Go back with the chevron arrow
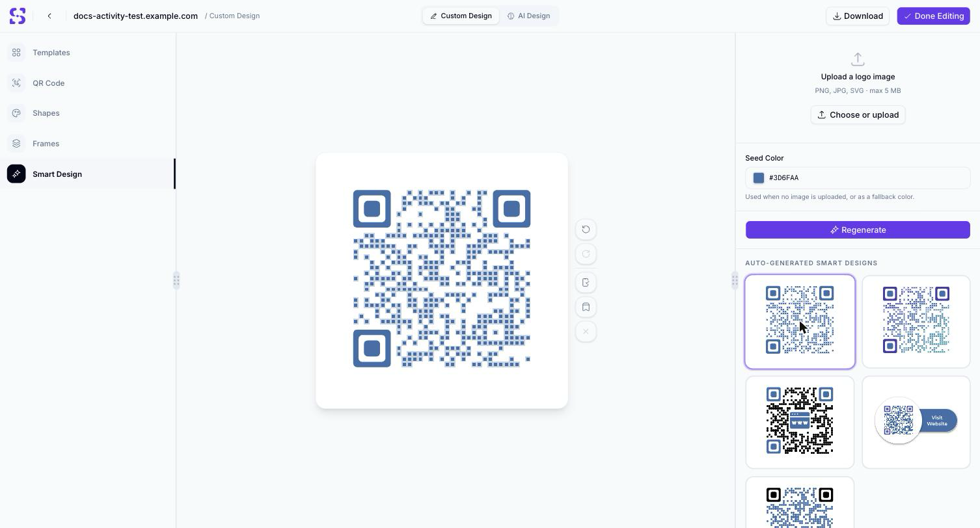Screen dimensions: 980x528 coord(49,16)
